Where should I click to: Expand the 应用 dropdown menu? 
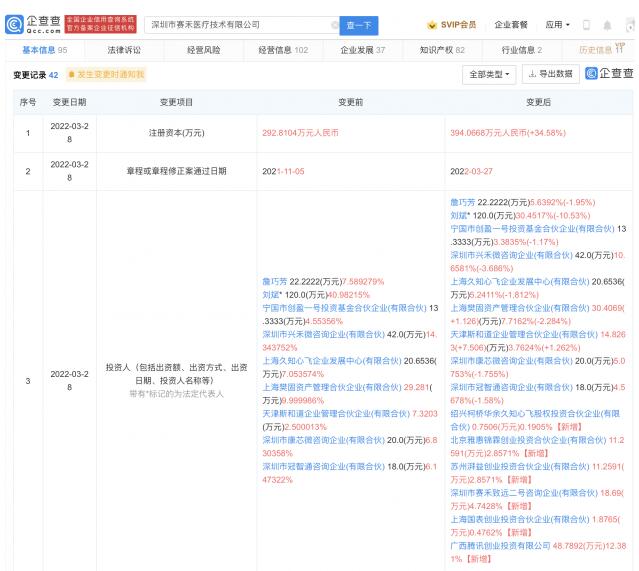click(x=557, y=25)
